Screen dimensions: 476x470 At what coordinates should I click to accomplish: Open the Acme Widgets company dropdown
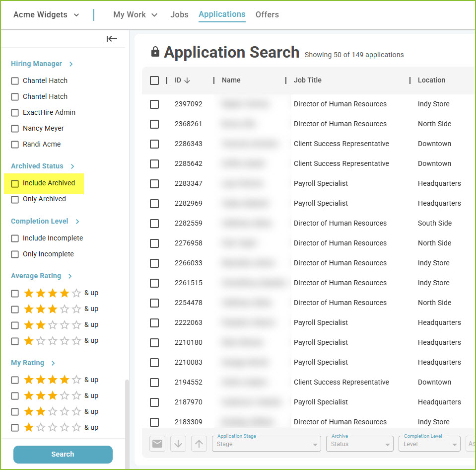[x=46, y=14]
